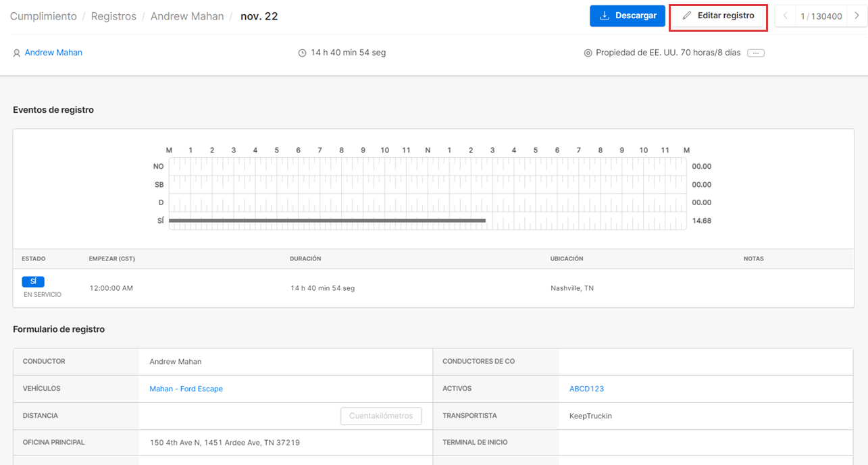Go to next log with right chevron

tap(857, 16)
